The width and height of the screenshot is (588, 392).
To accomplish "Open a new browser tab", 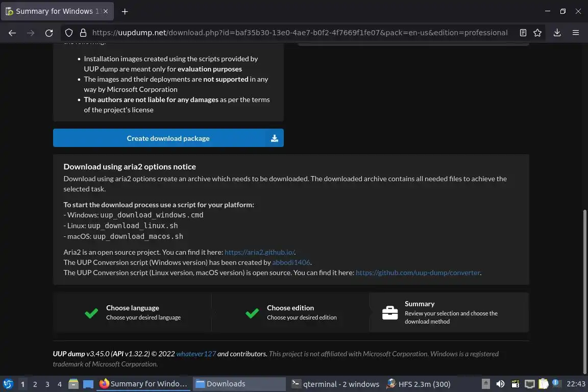I will pyautogui.click(x=125, y=12).
